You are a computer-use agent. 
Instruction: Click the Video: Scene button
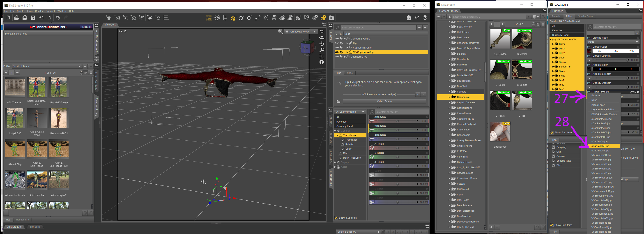(384, 101)
